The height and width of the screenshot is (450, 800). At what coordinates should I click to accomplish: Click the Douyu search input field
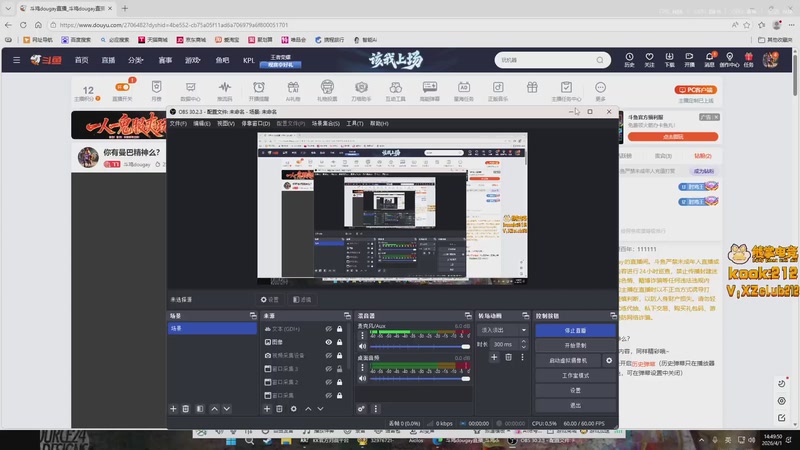(x=546, y=60)
